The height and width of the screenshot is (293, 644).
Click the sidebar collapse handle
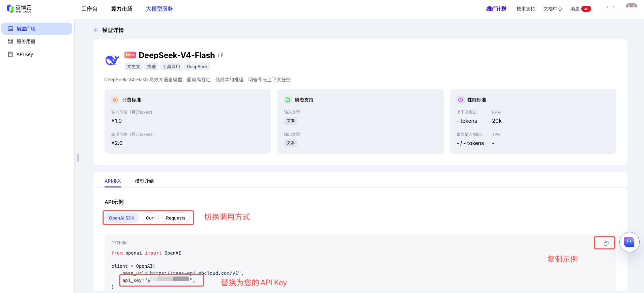pyautogui.click(x=78, y=158)
